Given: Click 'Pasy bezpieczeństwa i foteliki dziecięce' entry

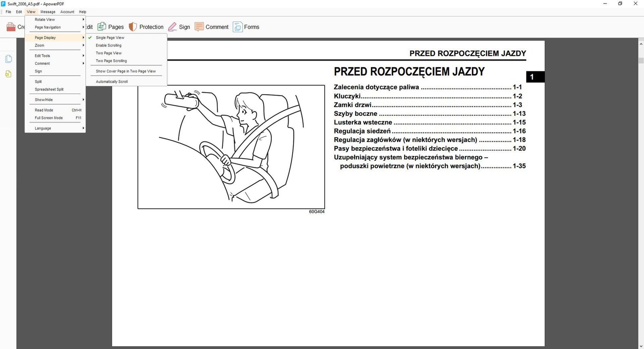Looking at the screenshot, I should tap(430, 149).
